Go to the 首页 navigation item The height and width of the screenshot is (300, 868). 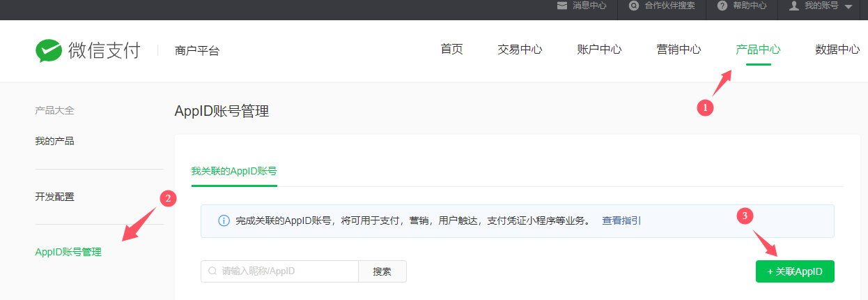coord(451,50)
